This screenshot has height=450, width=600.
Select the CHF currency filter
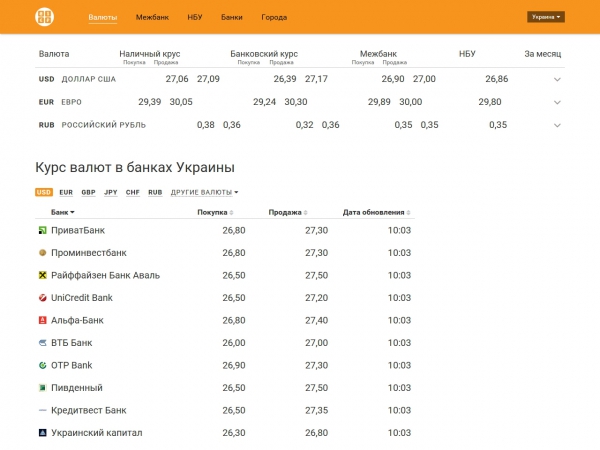(133, 192)
